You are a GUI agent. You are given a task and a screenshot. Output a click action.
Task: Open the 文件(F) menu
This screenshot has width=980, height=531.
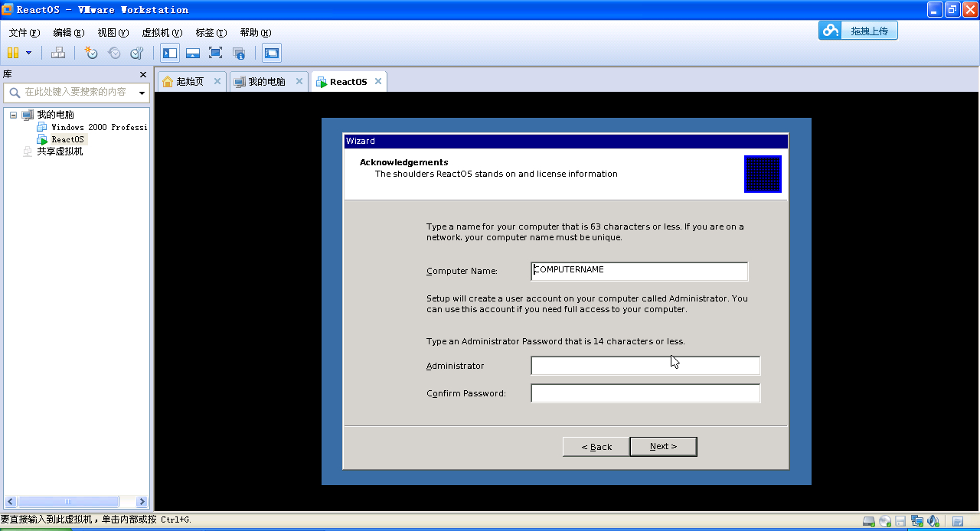point(24,33)
